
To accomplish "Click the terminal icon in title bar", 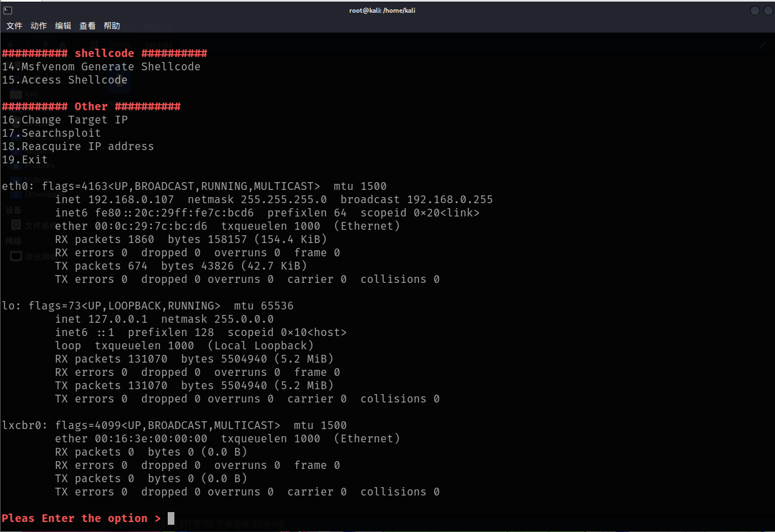I will pos(8,11).
